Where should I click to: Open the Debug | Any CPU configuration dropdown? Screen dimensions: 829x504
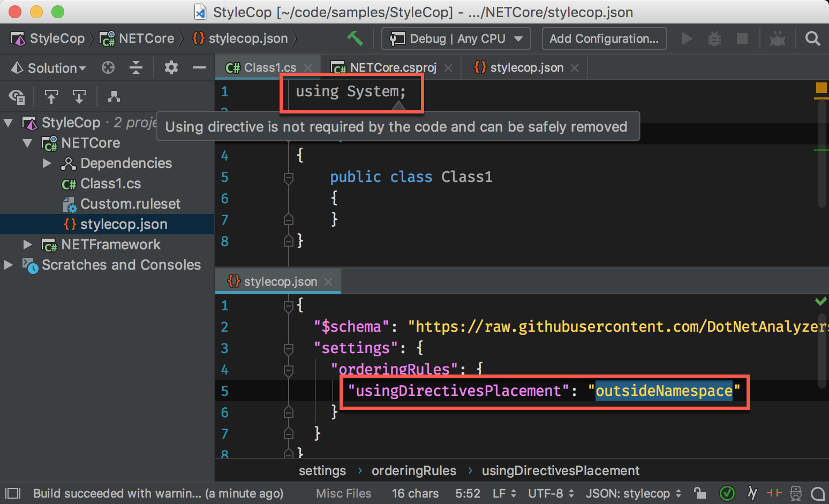[x=456, y=39]
